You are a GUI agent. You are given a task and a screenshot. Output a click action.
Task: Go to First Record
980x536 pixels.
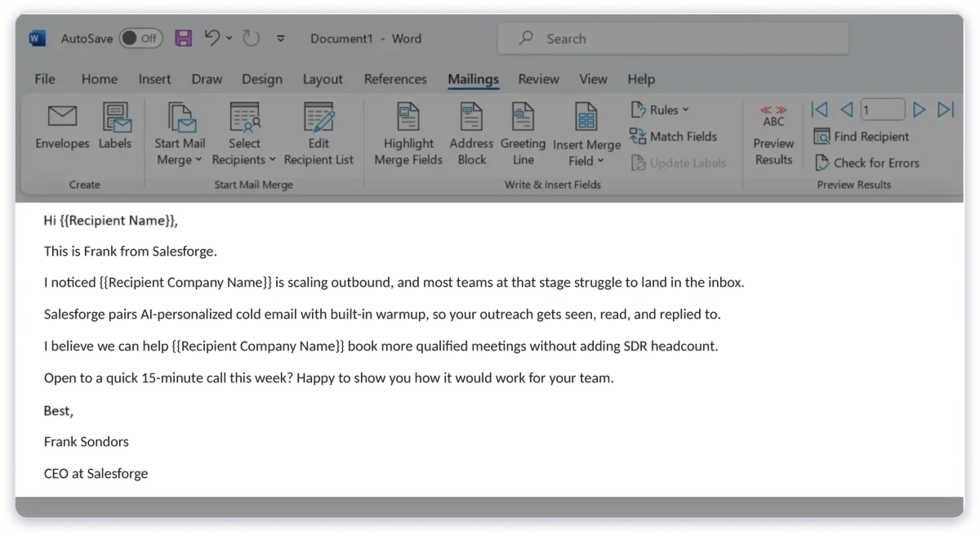point(819,109)
